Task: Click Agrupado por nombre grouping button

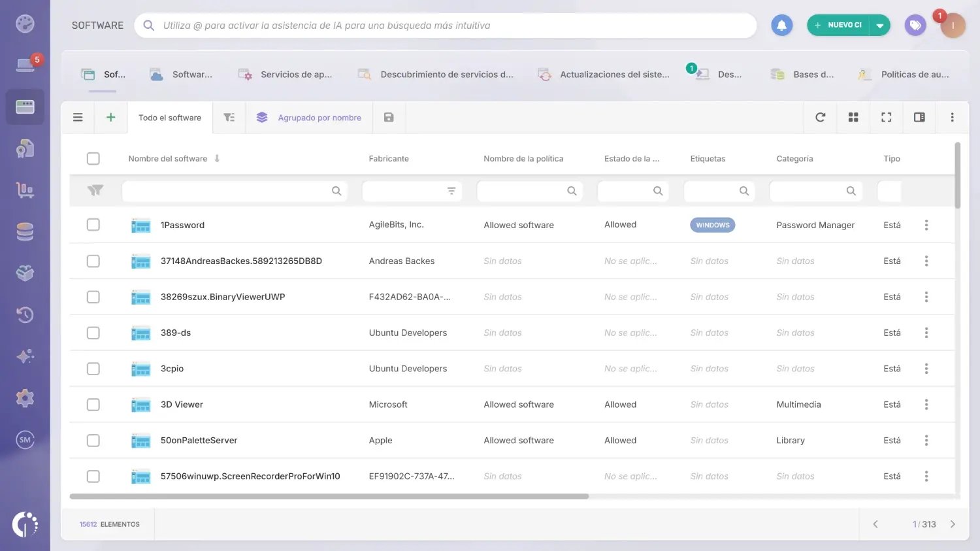Action: click(x=309, y=118)
